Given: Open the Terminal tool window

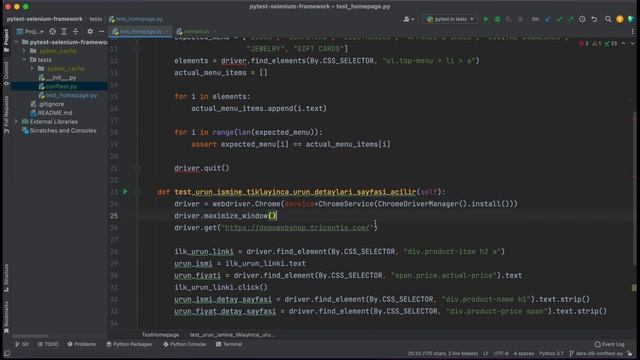Looking at the screenshot, I should [x=229, y=344].
